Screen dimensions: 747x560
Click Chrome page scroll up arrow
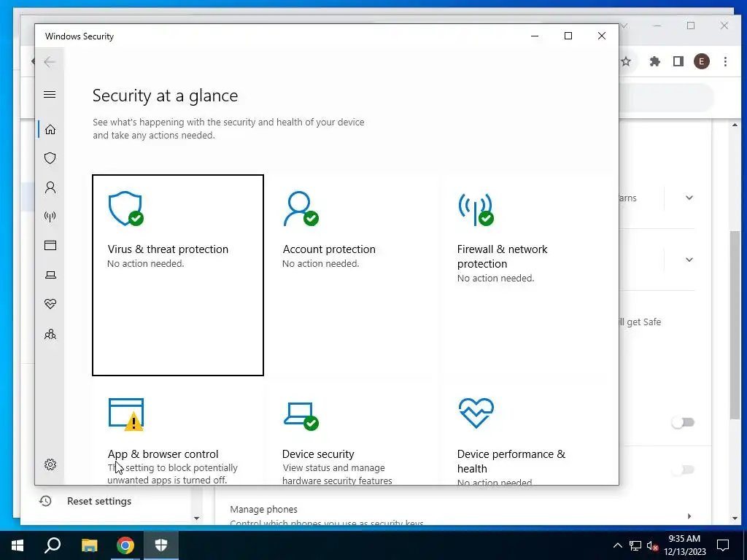coord(735,125)
